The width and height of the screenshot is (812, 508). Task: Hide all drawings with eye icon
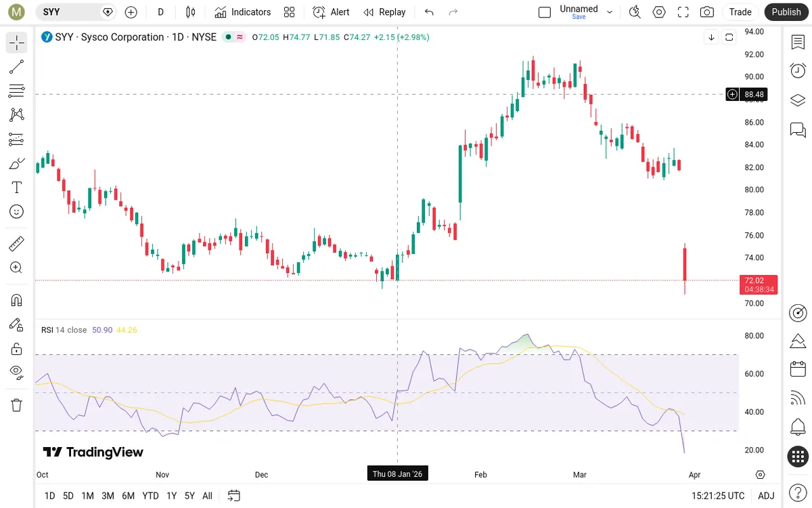[x=17, y=373]
